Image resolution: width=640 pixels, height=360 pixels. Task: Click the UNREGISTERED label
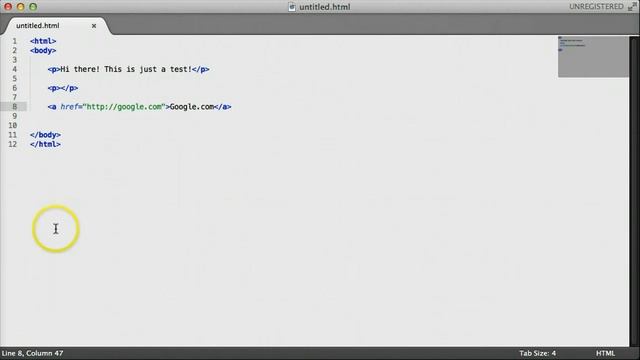[596, 7]
